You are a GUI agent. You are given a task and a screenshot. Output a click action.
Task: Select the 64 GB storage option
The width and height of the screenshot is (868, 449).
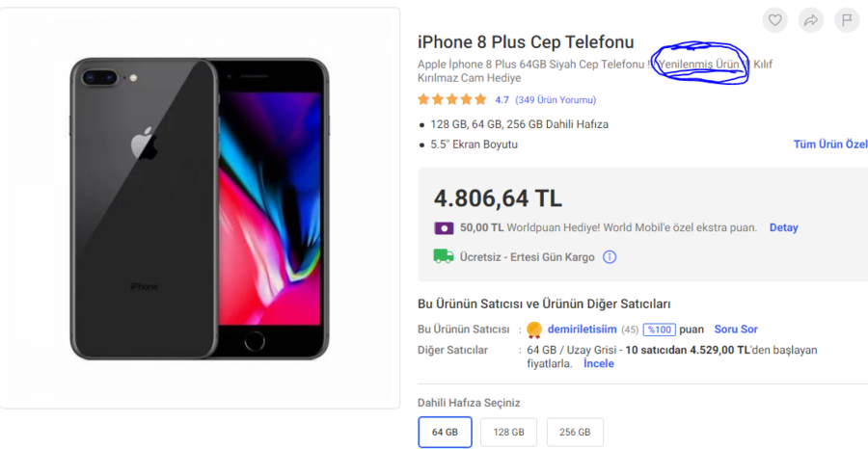[x=445, y=432]
